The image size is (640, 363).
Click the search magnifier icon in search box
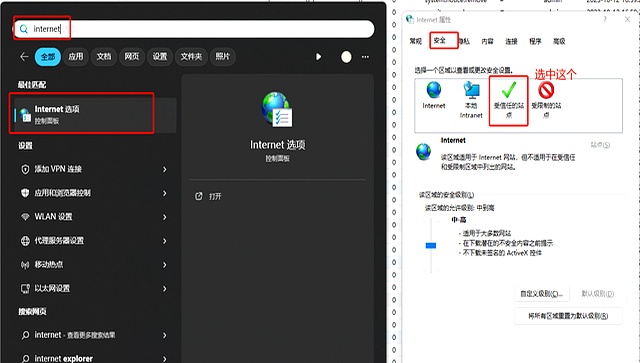[24, 29]
